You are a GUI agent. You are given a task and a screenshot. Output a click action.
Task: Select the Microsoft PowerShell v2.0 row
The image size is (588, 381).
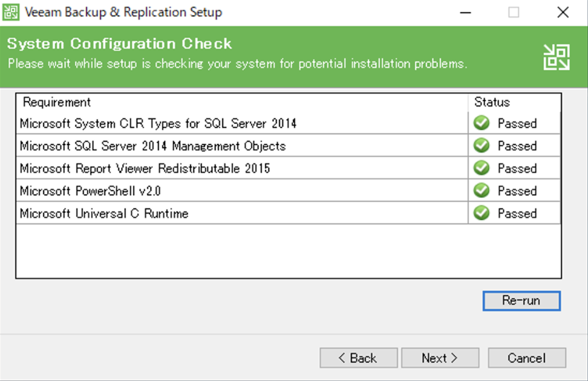coord(288,190)
